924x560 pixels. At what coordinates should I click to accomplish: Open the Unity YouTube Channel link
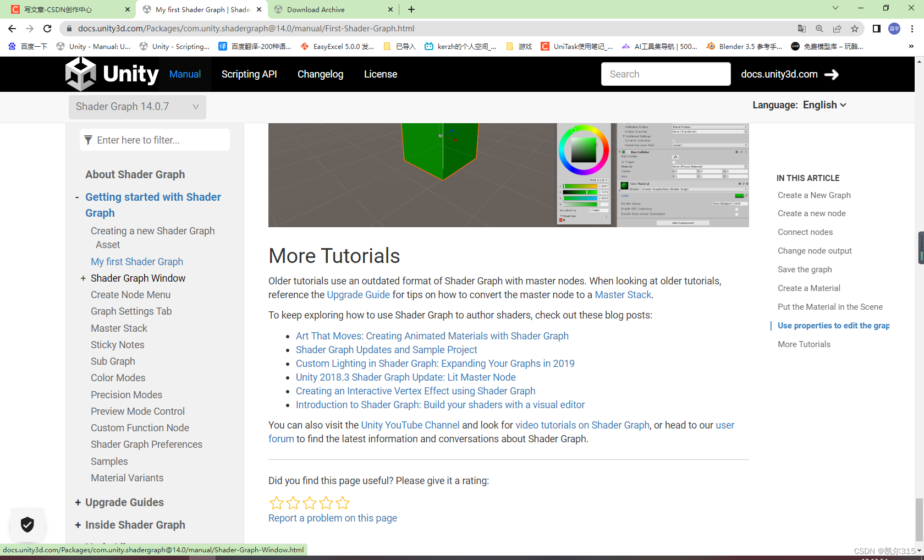[410, 425]
